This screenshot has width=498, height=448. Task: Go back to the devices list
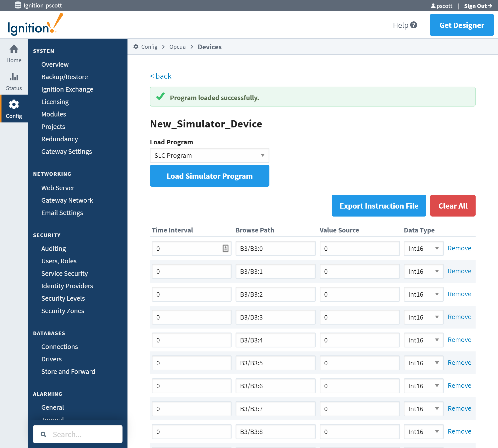point(161,76)
